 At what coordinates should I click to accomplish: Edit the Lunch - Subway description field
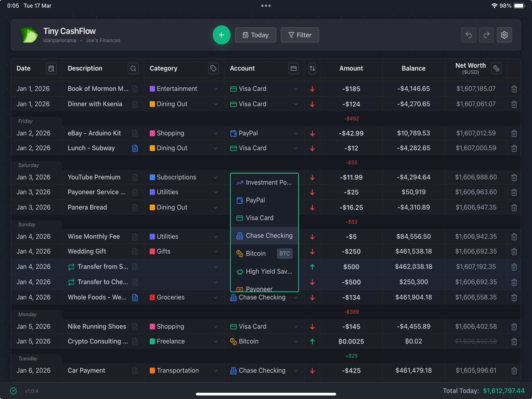point(91,148)
